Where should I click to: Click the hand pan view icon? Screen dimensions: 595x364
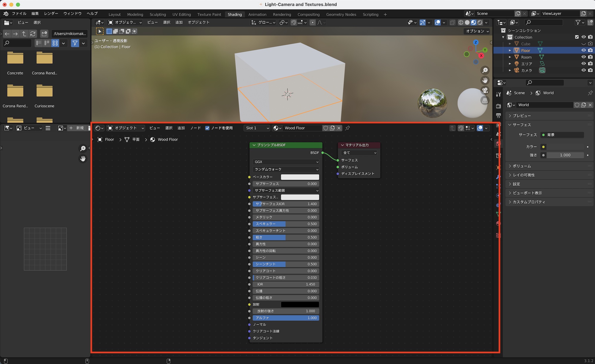coord(485,80)
